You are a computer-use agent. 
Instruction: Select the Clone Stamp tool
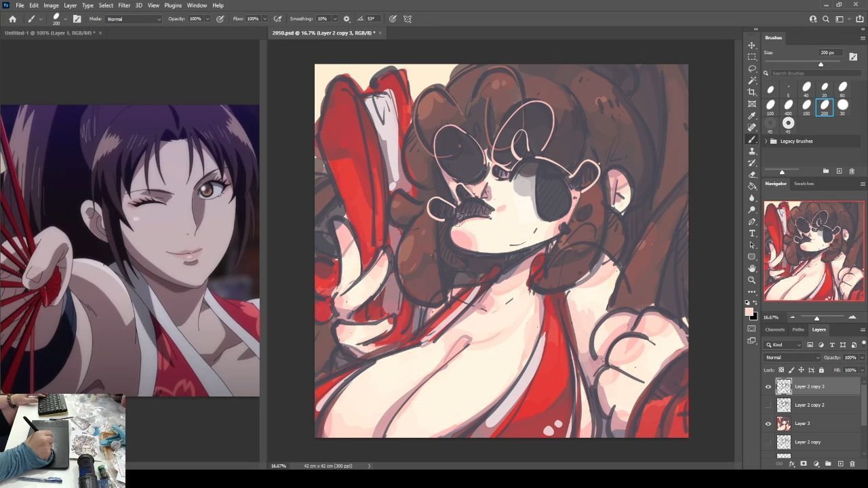(x=751, y=151)
